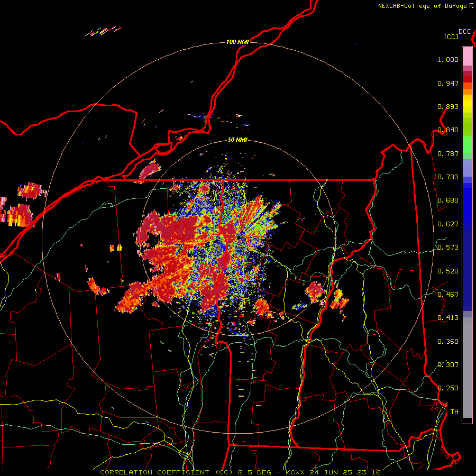Click the 0.627 color scale label
Screen dimensions: 476x476
point(448,224)
